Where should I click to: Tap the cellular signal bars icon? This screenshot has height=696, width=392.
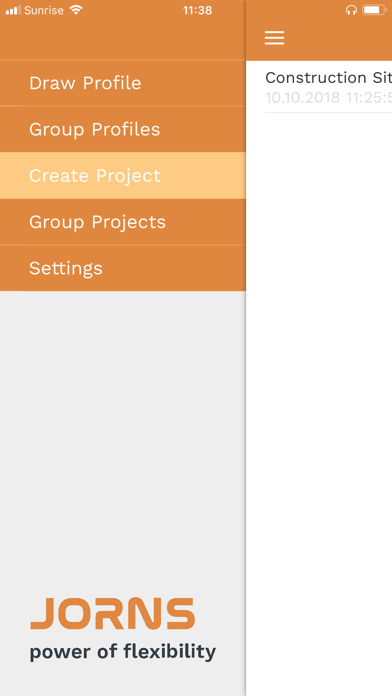click(13, 10)
